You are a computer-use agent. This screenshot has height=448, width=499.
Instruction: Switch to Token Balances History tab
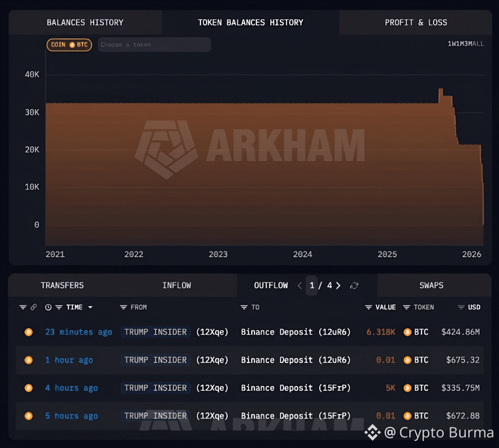(250, 23)
